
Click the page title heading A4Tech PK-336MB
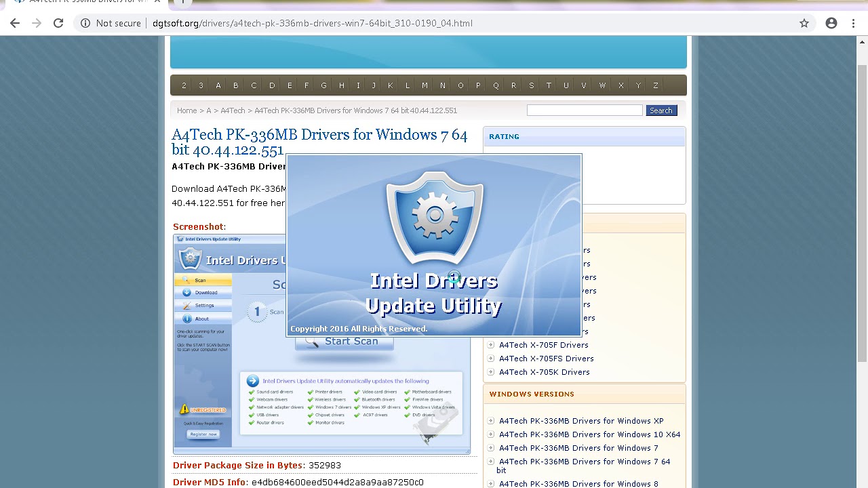[319, 142]
